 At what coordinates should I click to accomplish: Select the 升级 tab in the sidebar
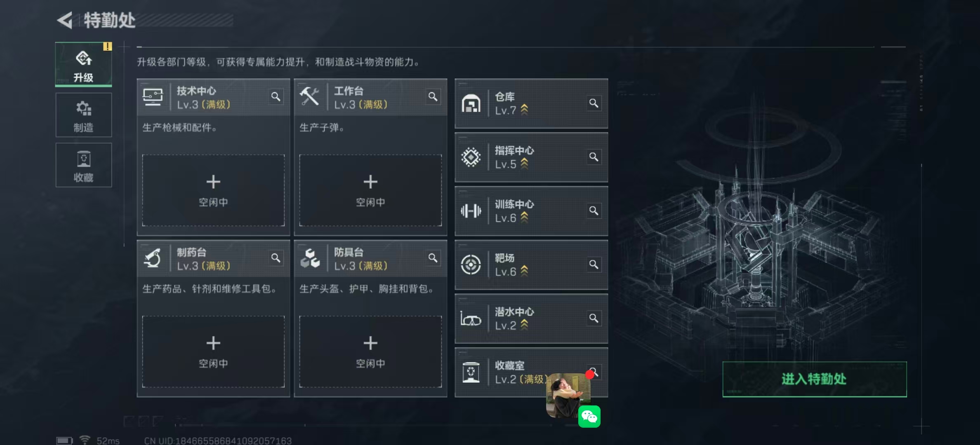(x=84, y=65)
